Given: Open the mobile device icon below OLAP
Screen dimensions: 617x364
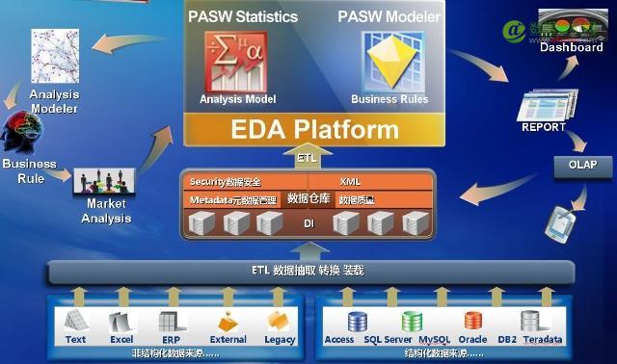Looking at the screenshot, I should [560, 224].
